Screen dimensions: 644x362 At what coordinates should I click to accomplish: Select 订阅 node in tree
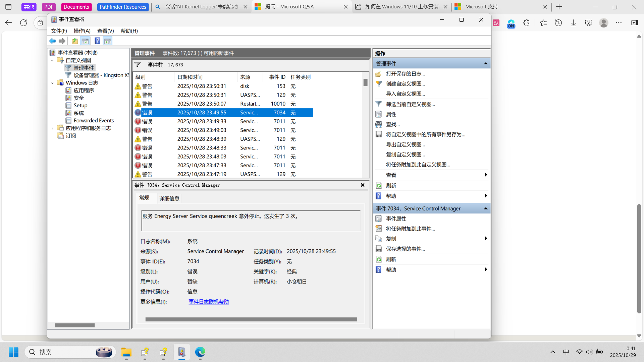[70, 136]
